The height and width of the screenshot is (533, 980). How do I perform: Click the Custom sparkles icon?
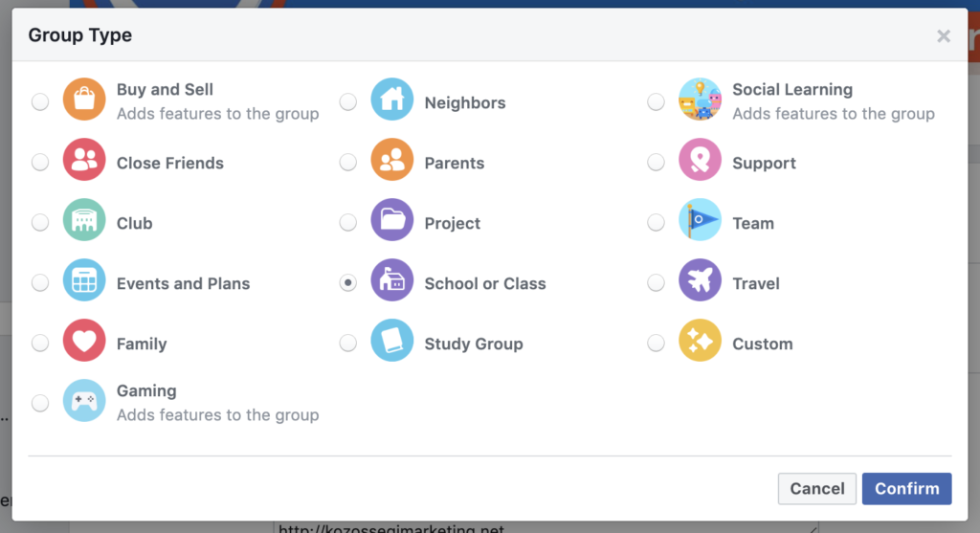700,341
